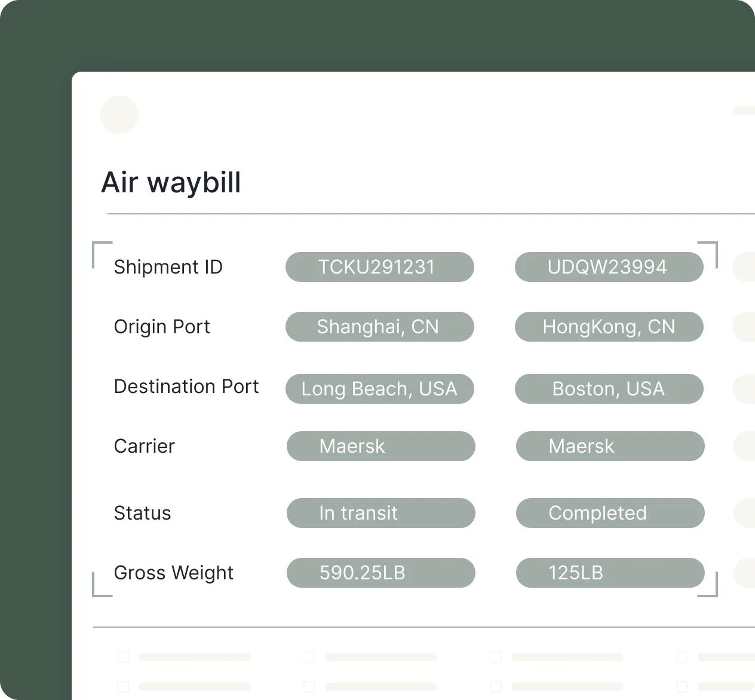Click the Air waybill heading
The image size is (755, 700).
point(171,182)
